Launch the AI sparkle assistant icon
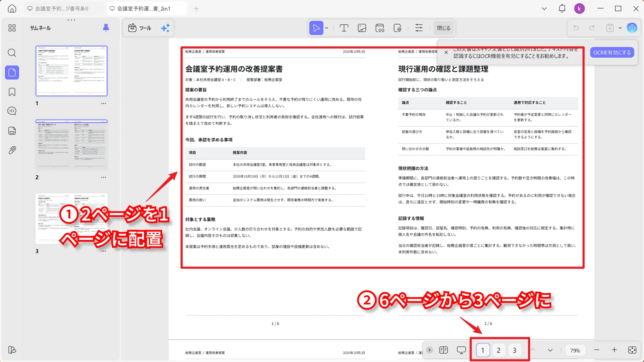Image resolution: width=644 pixels, height=362 pixels. point(165,28)
